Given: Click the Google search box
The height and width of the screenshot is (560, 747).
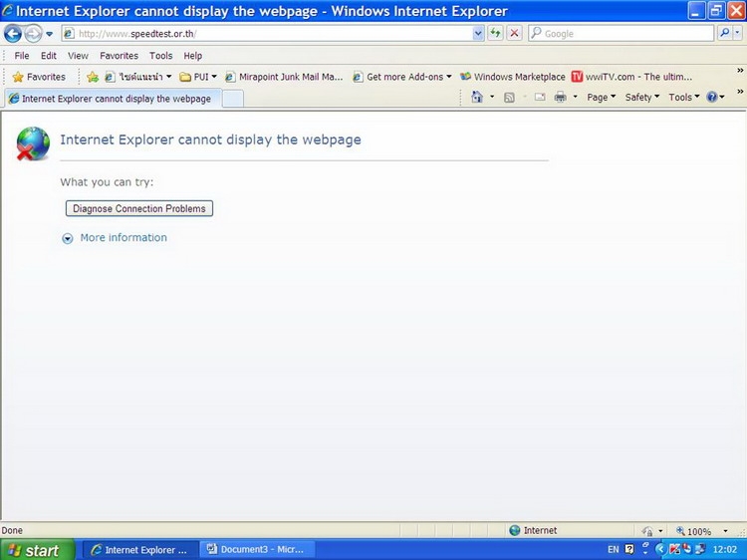Looking at the screenshot, I should (x=621, y=33).
